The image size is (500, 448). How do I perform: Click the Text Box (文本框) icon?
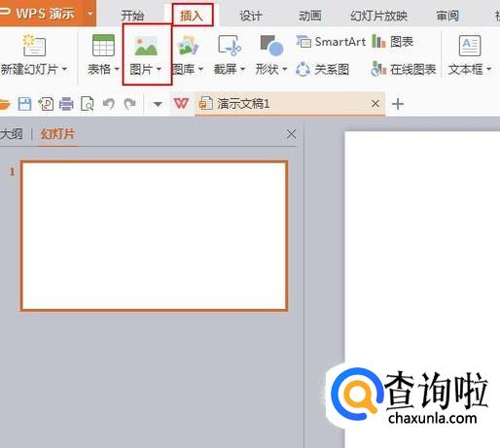click(470, 46)
